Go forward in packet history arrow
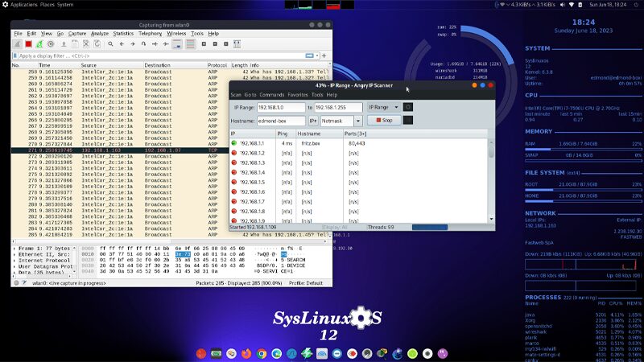 tap(133, 44)
